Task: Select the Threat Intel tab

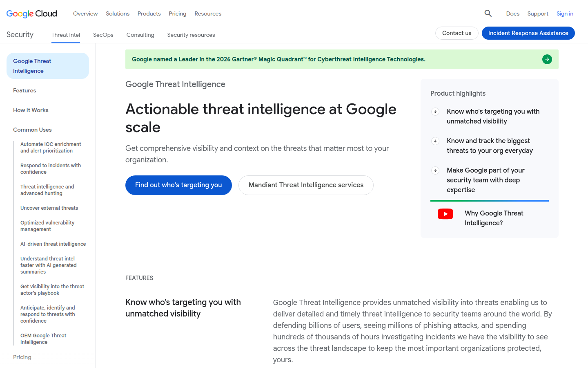Action: tap(66, 35)
